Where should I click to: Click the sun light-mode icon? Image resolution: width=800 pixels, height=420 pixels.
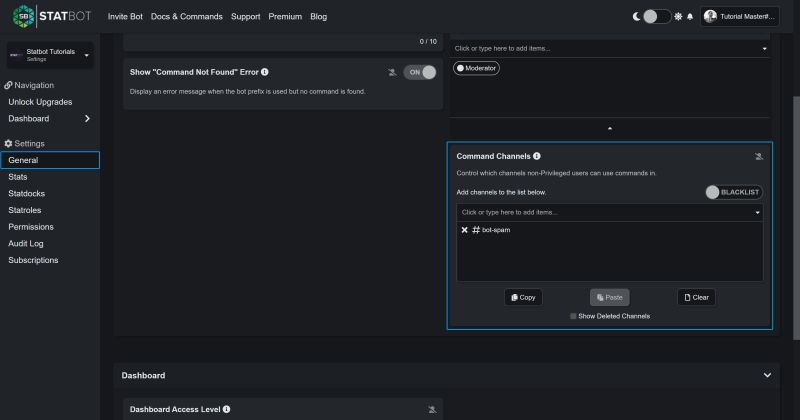pyautogui.click(x=678, y=17)
